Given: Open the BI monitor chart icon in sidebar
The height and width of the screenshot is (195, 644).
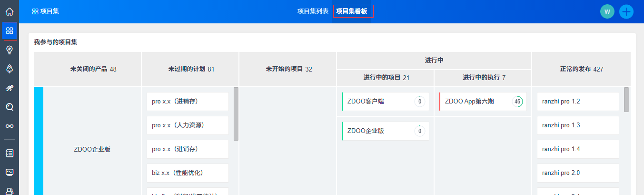Looking at the screenshot, I should coord(9,172).
